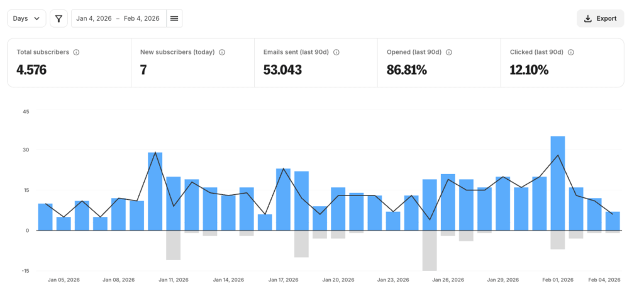Click the tallest blue bar near Feb 01
Screen dimensions: 644x291
(x=557, y=182)
